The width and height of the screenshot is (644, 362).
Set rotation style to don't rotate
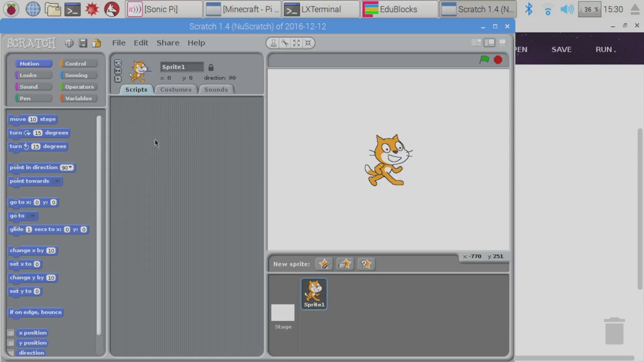118,79
